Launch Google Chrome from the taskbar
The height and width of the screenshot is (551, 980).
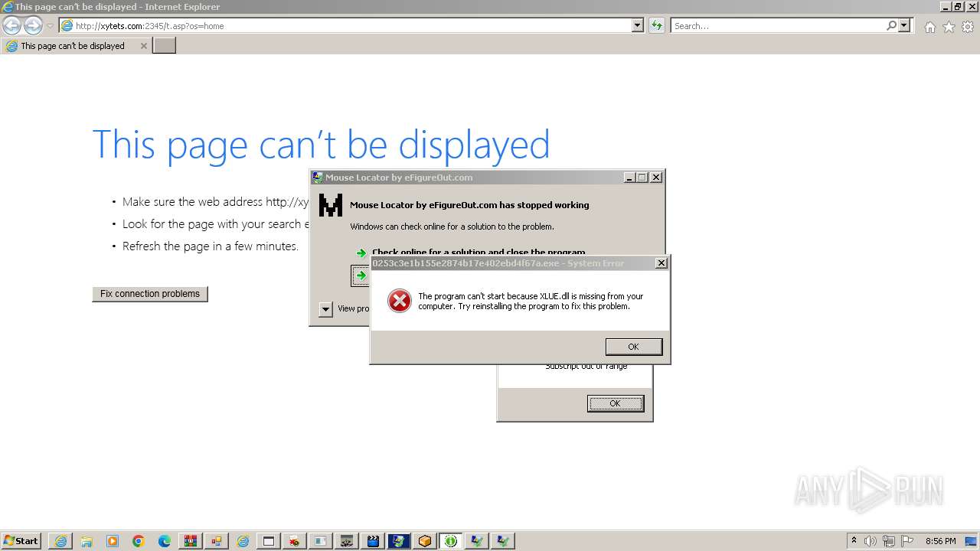pos(139,541)
